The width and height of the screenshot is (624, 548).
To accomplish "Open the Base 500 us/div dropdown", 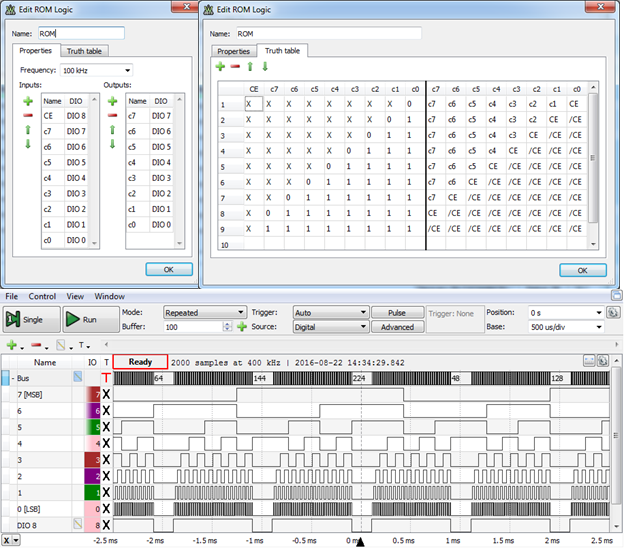I will 566,327.
